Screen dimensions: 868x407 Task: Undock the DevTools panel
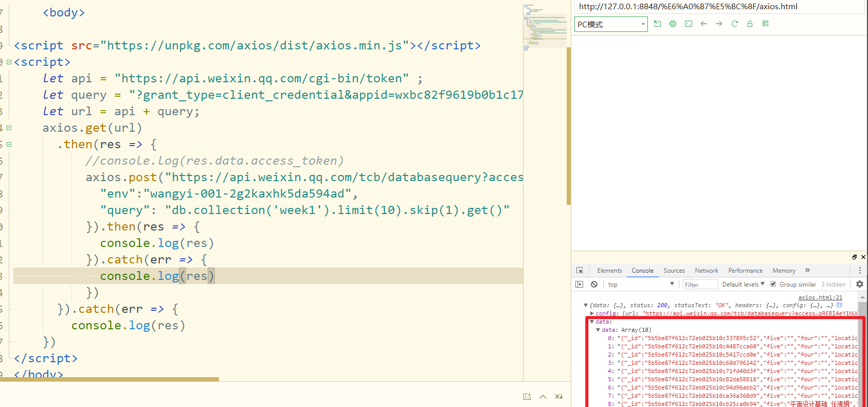point(854,257)
